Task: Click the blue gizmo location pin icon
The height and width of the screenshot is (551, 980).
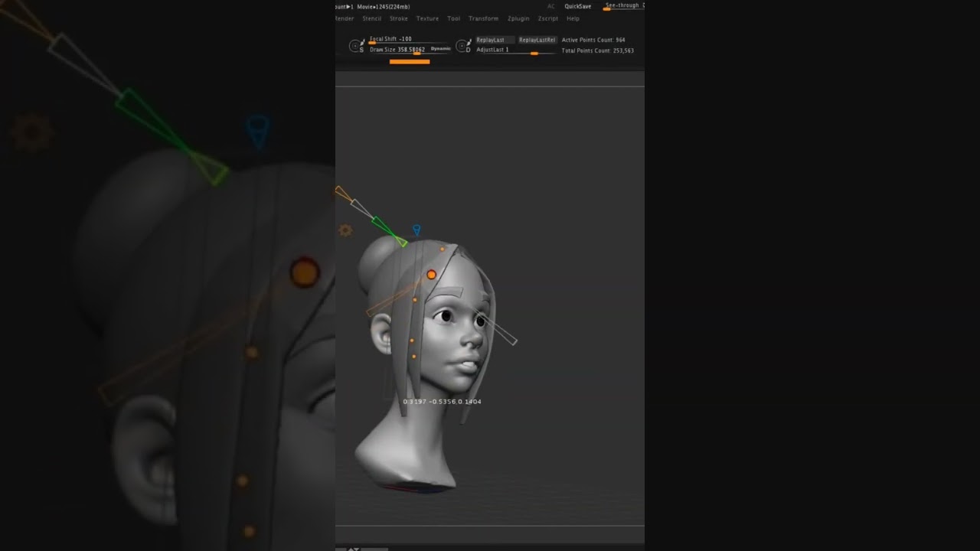Action: (x=416, y=230)
